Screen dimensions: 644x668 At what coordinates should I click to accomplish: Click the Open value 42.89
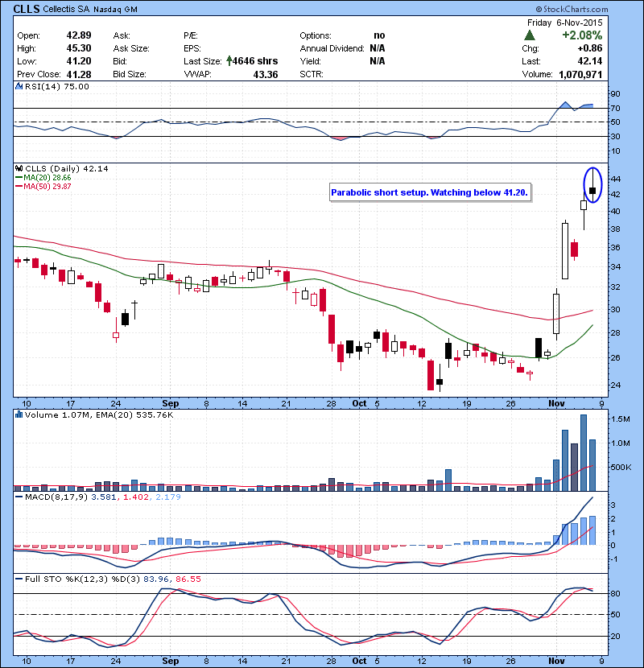[x=79, y=35]
